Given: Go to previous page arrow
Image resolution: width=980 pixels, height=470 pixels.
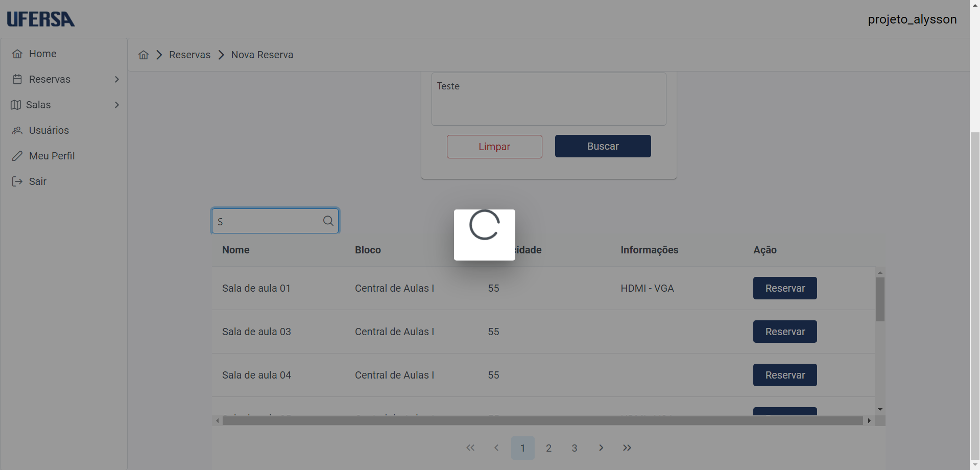Looking at the screenshot, I should click(496, 448).
